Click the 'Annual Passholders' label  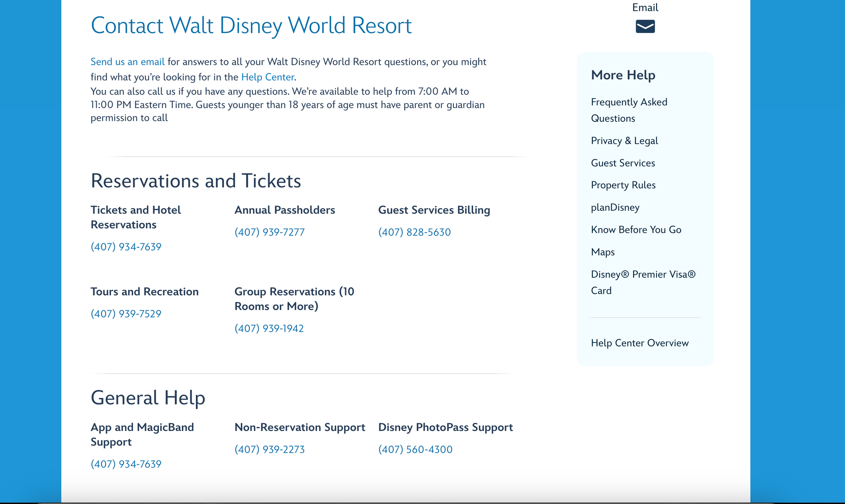[x=285, y=210]
